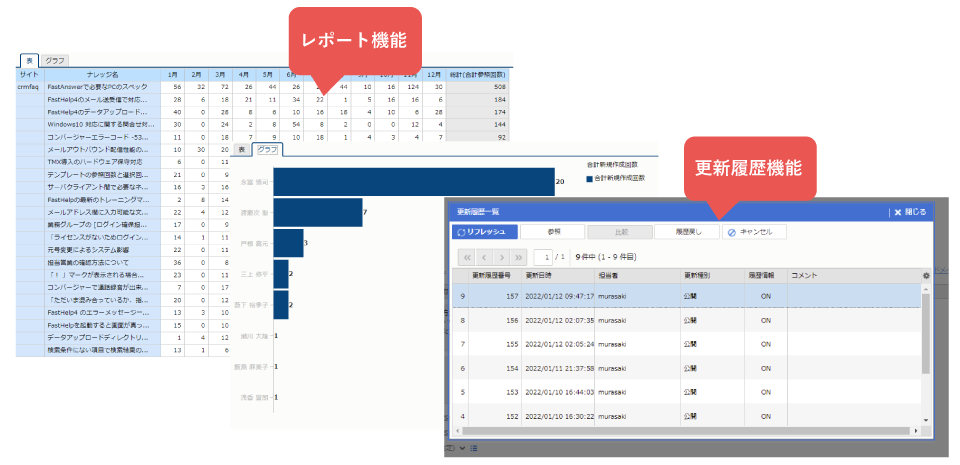Go to the first page of history
This screenshot has height=465, width=960.
pyautogui.click(x=465, y=257)
